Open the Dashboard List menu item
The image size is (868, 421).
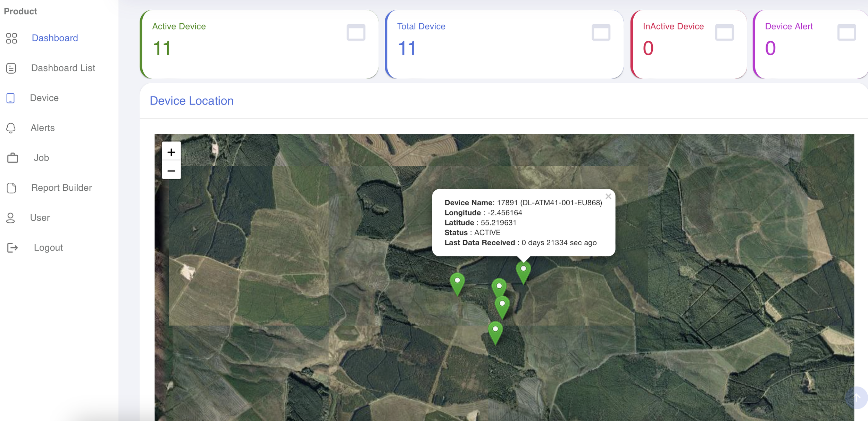[63, 68]
